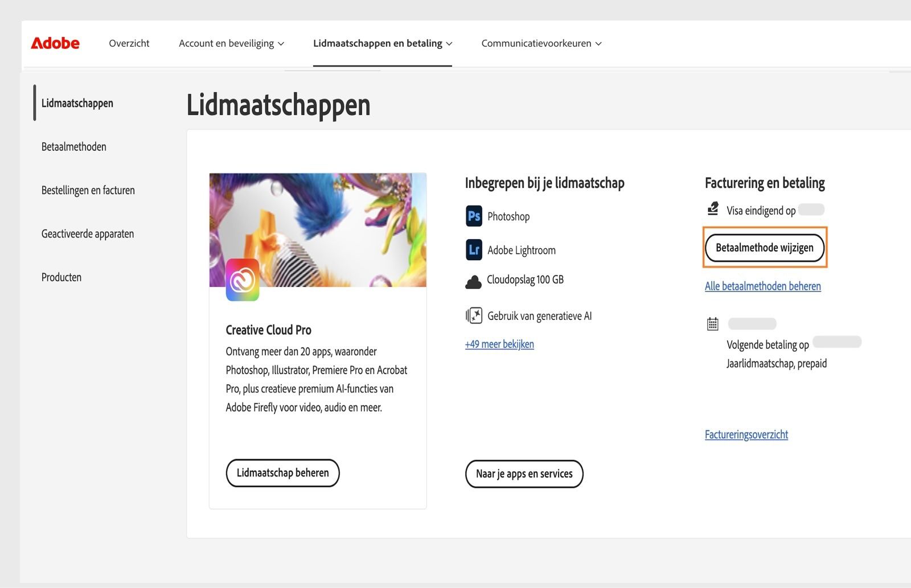This screenshot has height=588, width=911.
Task: Click Naar je apps en services button
Action: (524, 474)
